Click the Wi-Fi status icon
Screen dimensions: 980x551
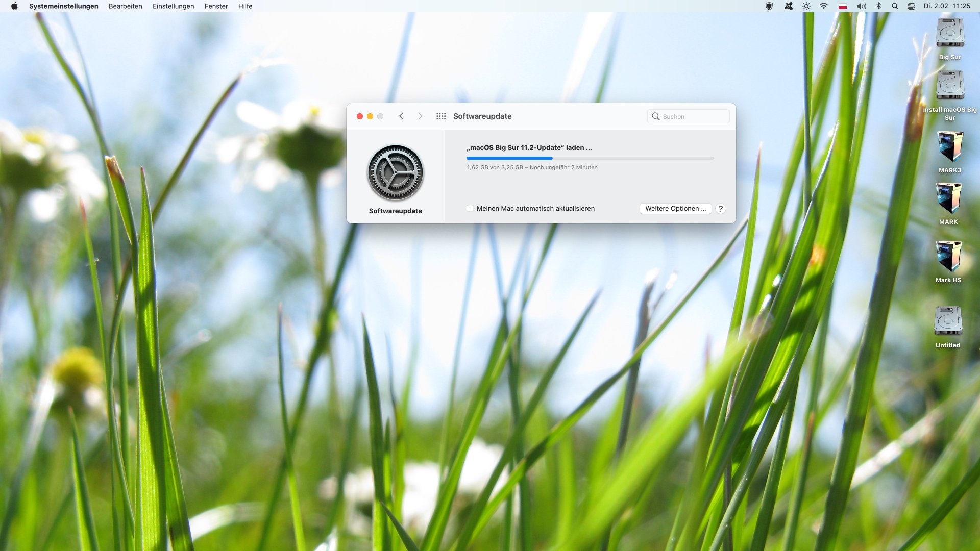coord(824,6)
